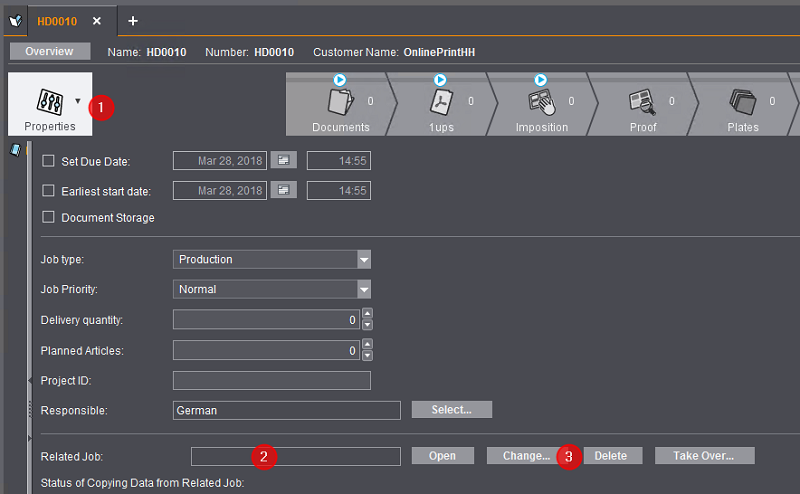
Task: Enable the Set Due Date checkbox
Action: [x=48, y=161]
